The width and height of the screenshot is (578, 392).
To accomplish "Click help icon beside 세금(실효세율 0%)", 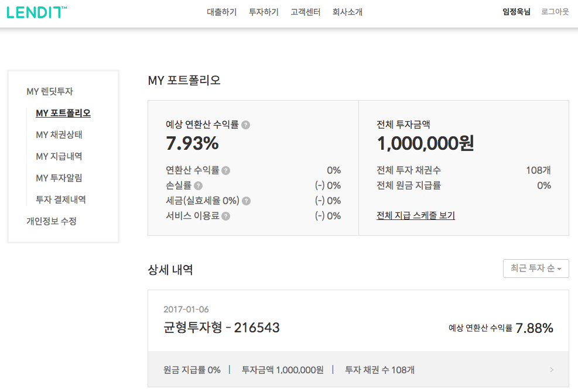I will (247, 201).
